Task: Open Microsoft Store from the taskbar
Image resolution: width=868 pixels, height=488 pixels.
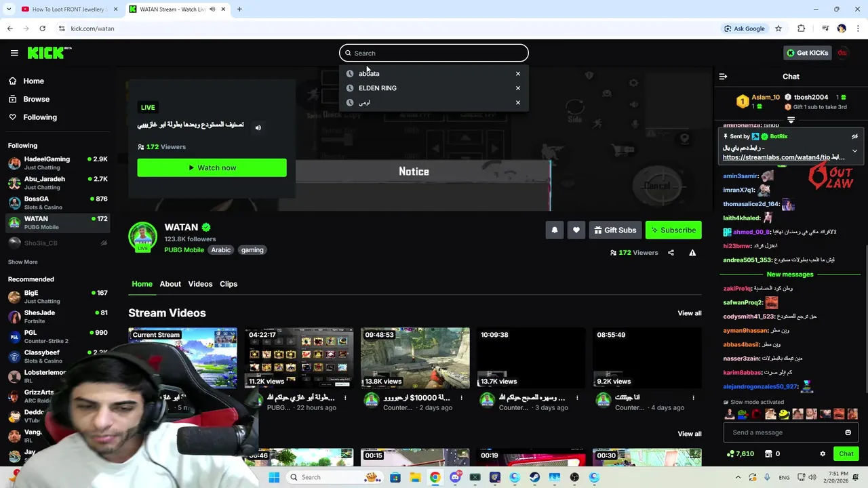Action: pyautogui.click(x=395, y=477)
